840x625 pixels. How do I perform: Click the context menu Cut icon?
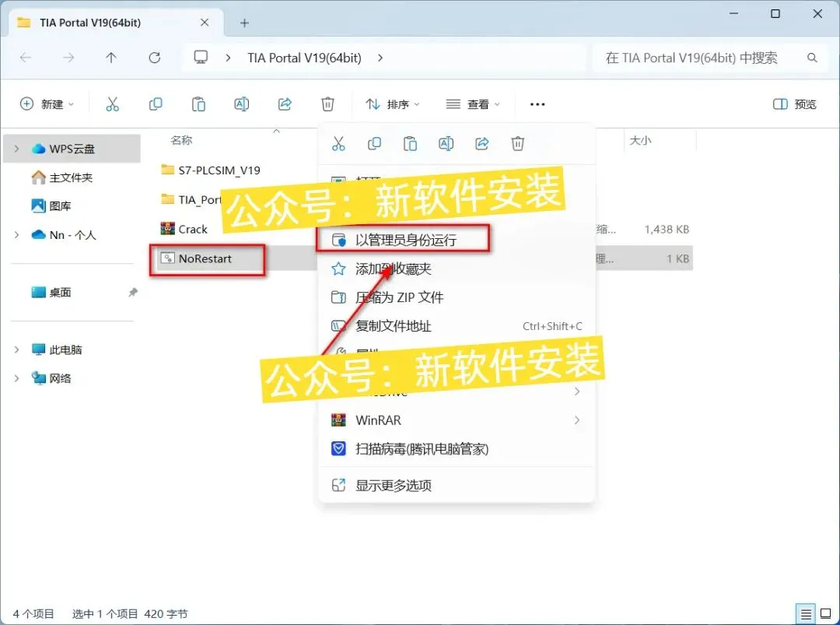(338, 144)
